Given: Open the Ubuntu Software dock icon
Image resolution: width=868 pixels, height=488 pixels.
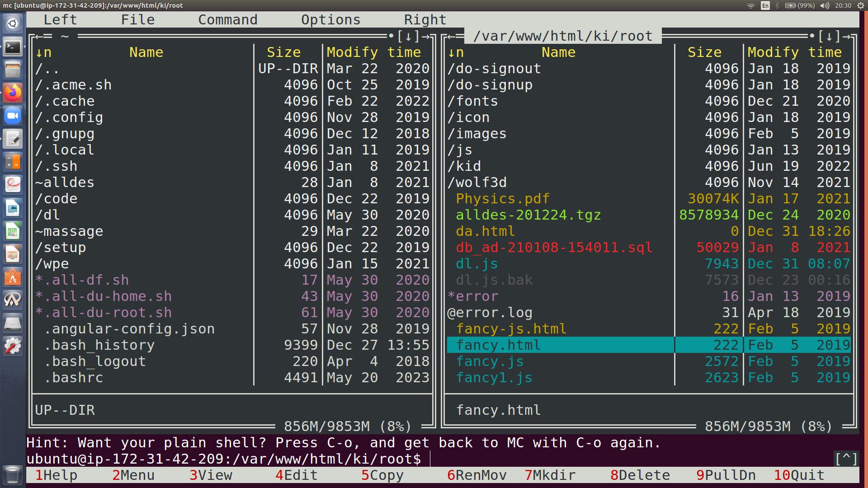Looking at the screenshot, I should click(13, 277).
